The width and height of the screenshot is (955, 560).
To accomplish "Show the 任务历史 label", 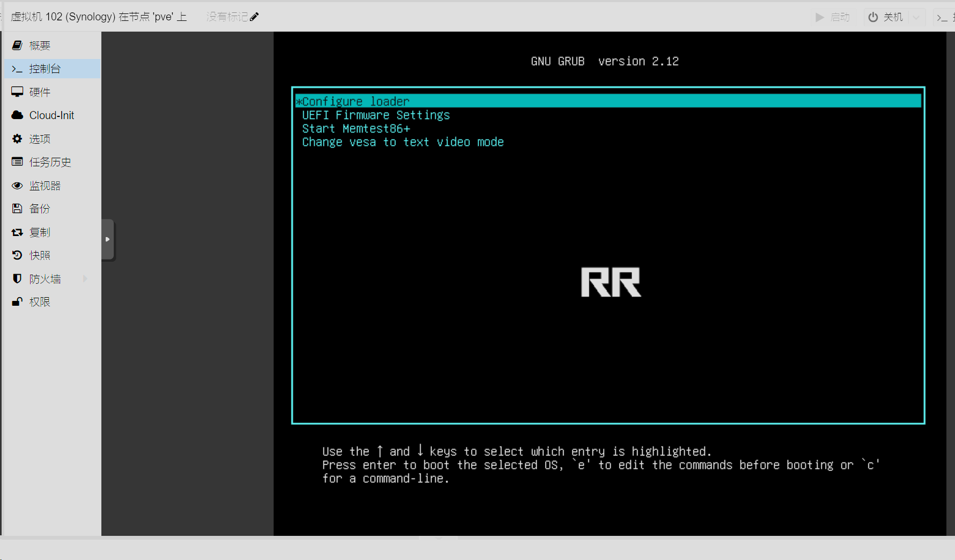I will point(50,162).
